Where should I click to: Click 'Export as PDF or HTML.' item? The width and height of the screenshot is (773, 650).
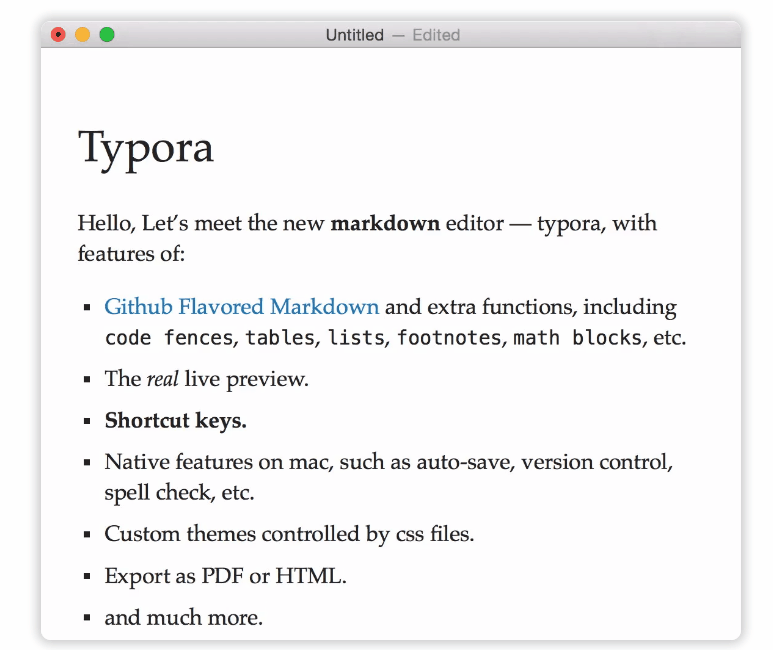coord(226,576)
